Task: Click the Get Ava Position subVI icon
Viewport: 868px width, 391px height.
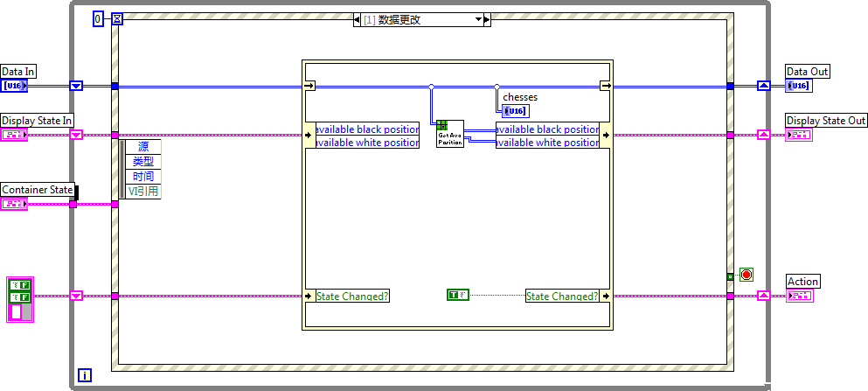Action: [x=450, y=134]
